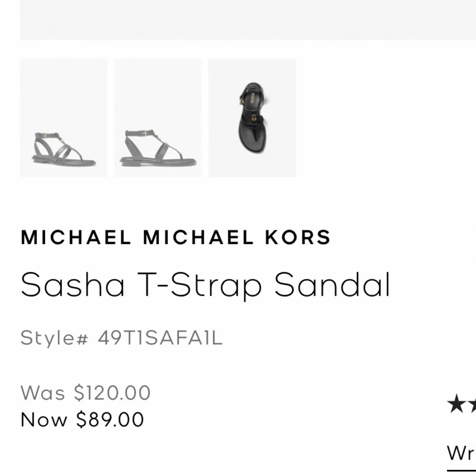
Task: Click the Was $120.00 original price
Action: 85,392
